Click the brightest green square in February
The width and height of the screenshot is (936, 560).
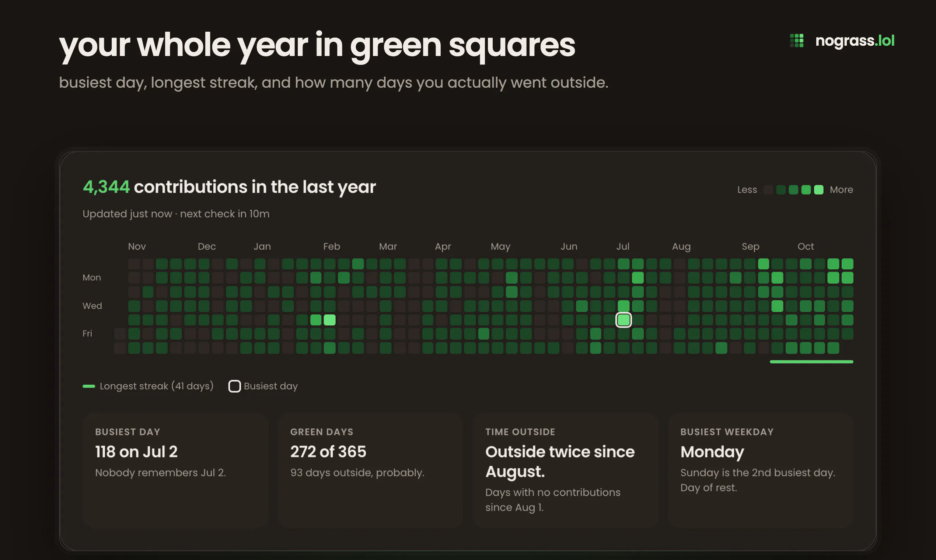pyautogui.click(x=329, y=320)
